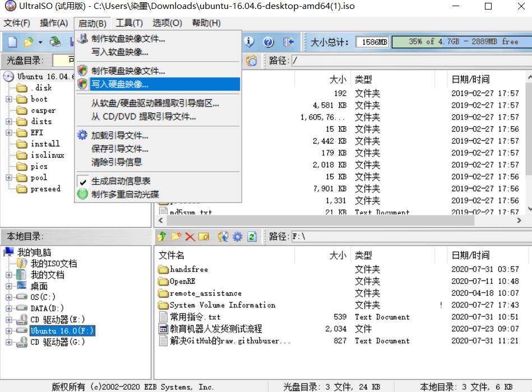Click the Help question mark icon
Image resolution: width=532 pixels, height=392 pixels.
tap(269, 41)
